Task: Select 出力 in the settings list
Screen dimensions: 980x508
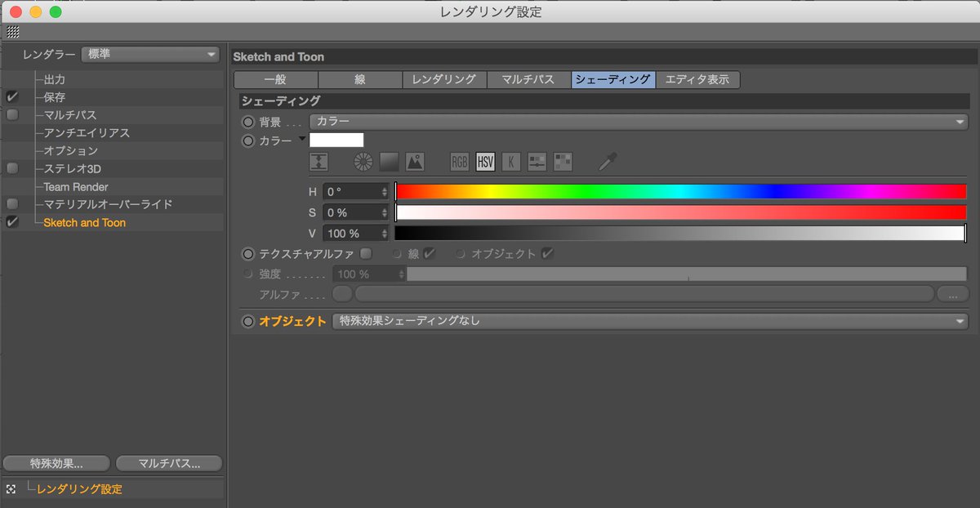Action: pos(54,80)
